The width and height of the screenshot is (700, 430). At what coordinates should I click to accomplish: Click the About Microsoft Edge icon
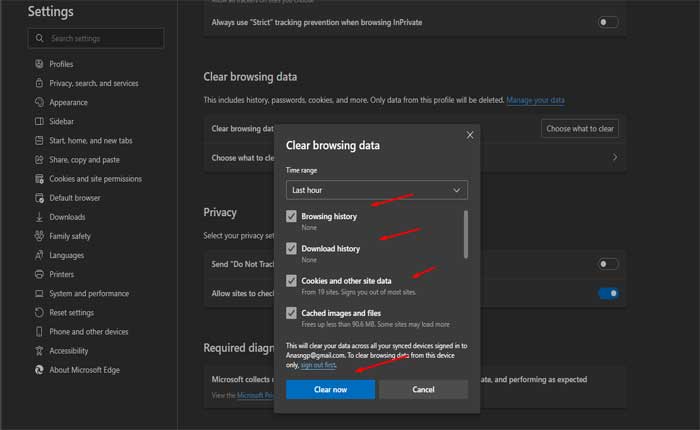pos(38,370)
